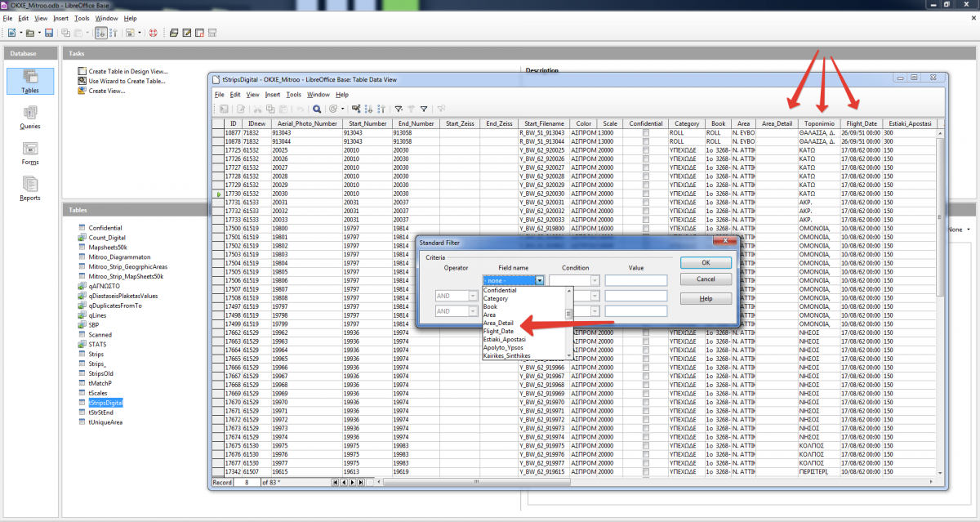Screen dimensions: 980x522
Task: Select the Queries icon in Database pane
Action: point(30,118)
